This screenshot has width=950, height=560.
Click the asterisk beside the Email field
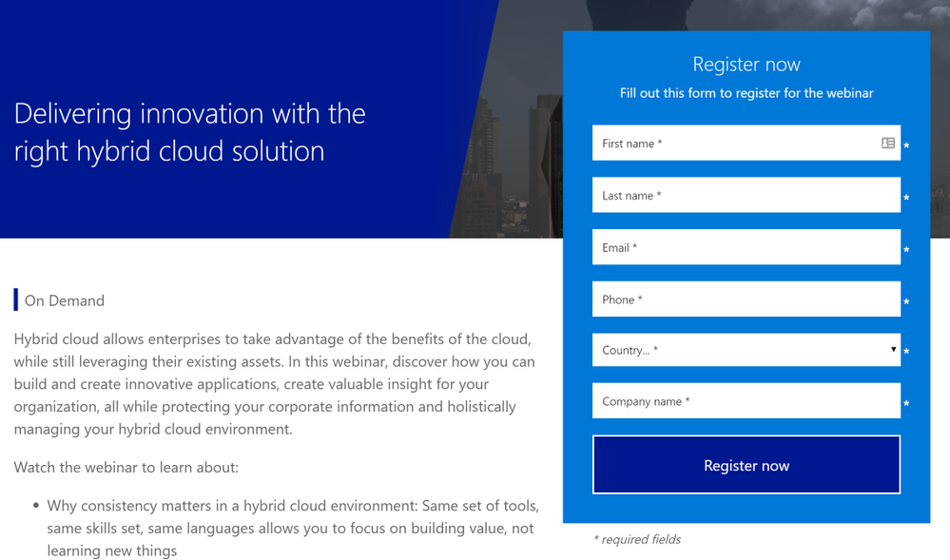[x=906, y=249]
